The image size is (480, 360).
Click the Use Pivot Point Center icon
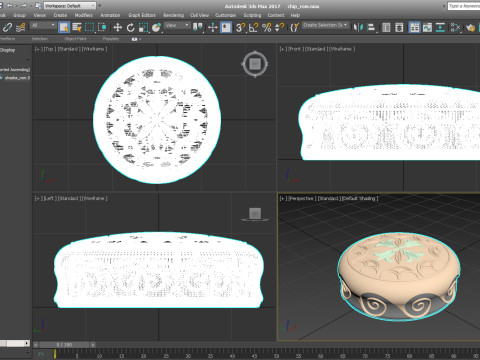click(198, 27)
